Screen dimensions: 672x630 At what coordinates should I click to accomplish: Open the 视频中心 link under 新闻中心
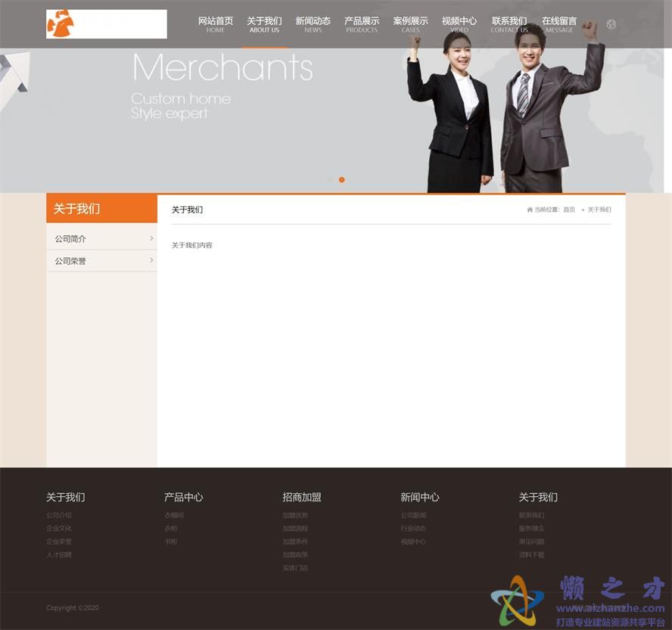click(415, 542)
